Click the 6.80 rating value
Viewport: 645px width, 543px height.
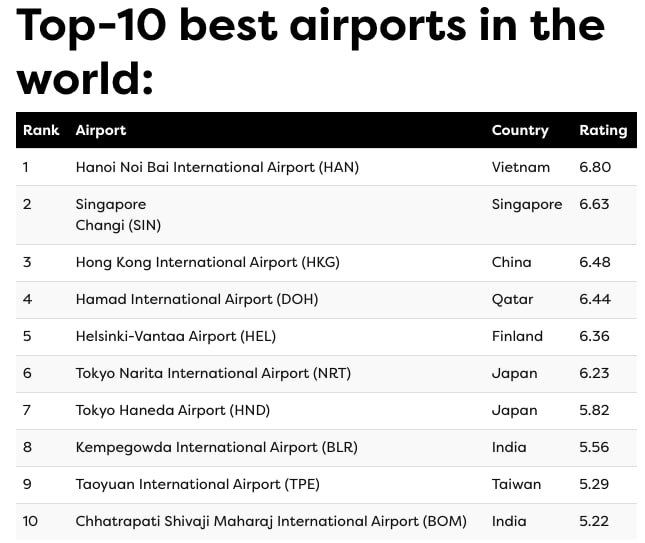point(595,167)
